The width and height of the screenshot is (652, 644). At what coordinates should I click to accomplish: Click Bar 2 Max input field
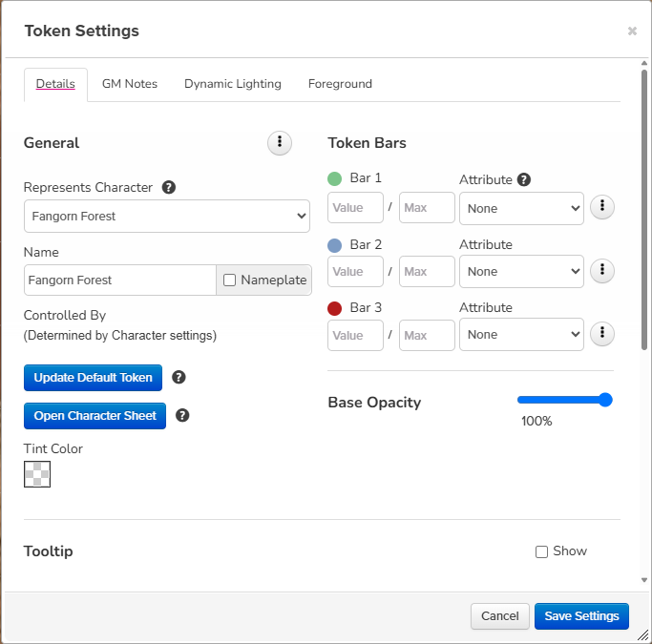[x=427, y=271]
